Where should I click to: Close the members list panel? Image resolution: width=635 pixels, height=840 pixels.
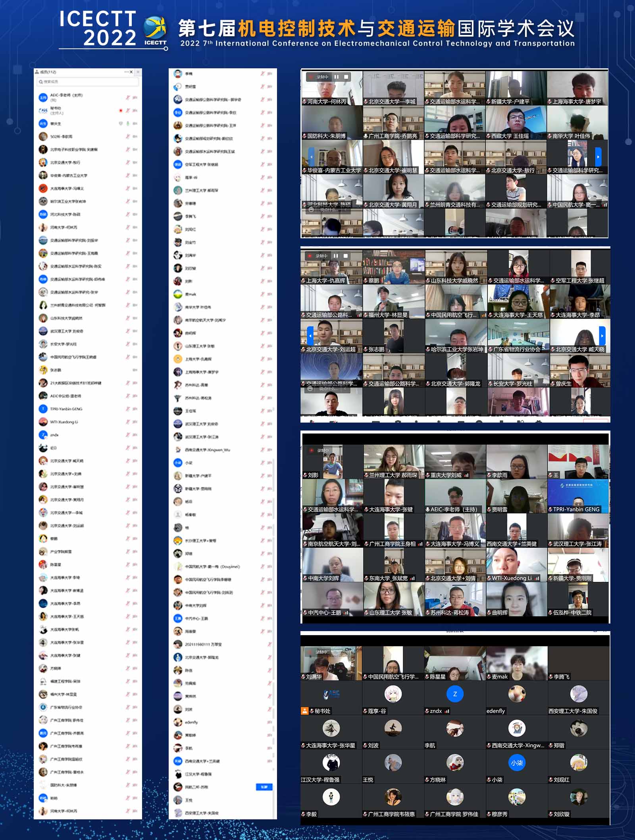(131, 72)
